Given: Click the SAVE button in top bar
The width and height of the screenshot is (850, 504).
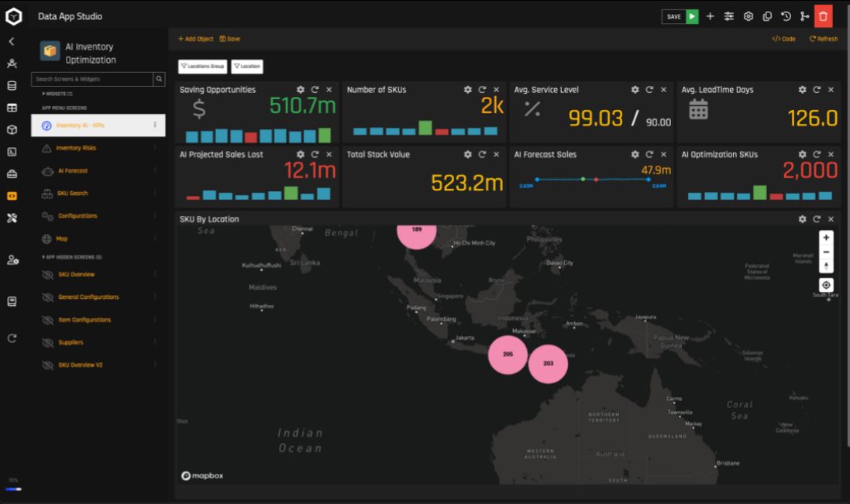Looking at the screenshot, I should (674, 17).
